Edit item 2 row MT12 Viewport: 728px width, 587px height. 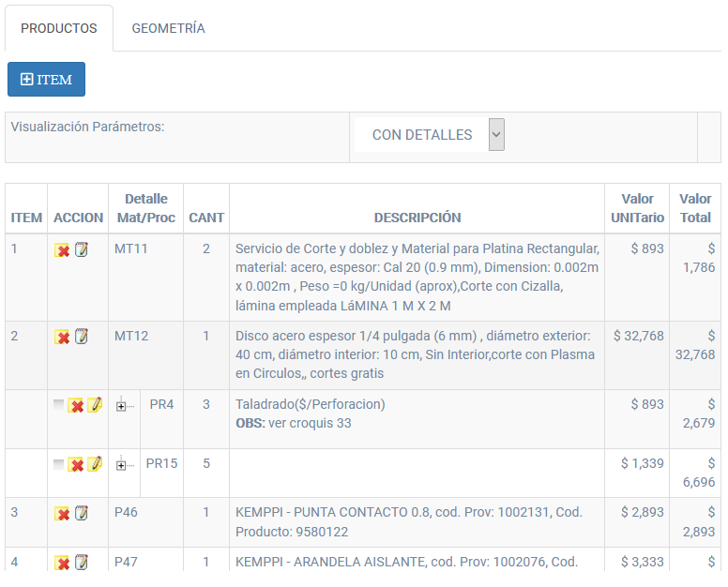click(81, 337)
